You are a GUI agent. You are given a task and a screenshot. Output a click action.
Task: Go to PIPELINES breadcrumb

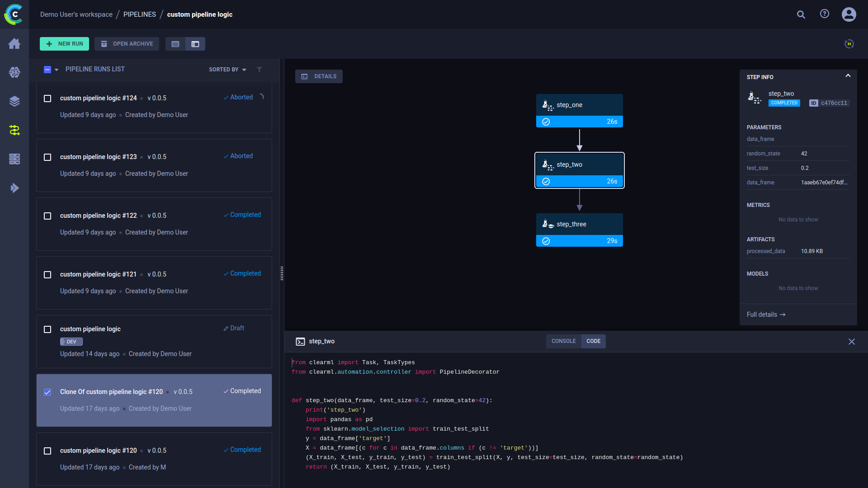coord(140,14)
